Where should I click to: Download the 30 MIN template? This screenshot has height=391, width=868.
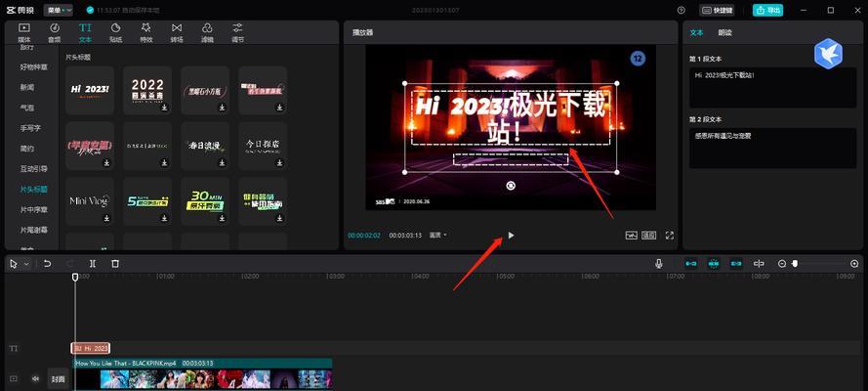coord(222,218)
